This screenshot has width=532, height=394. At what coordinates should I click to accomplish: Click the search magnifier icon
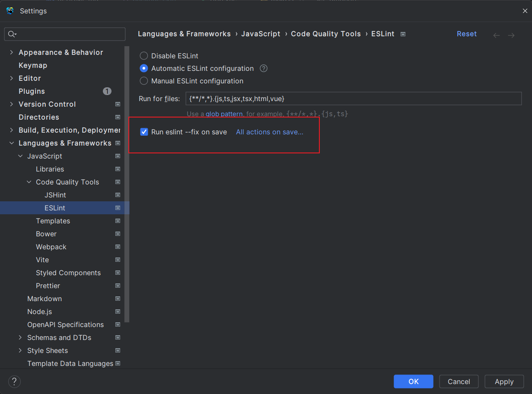point(12,34)
